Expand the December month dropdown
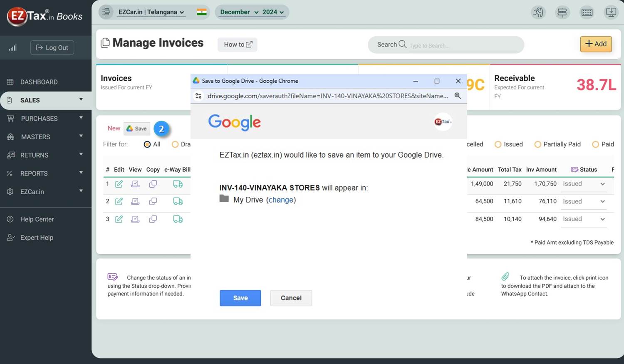This screenshot has width=624, height=364. tap(239, 12)
